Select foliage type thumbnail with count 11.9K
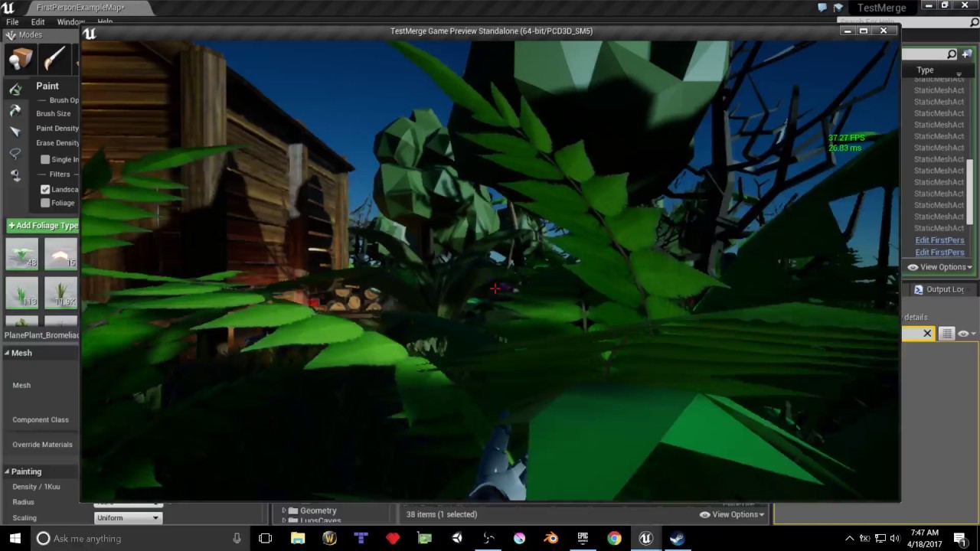This screenshot has height=551, width=980. coord(60,292)
